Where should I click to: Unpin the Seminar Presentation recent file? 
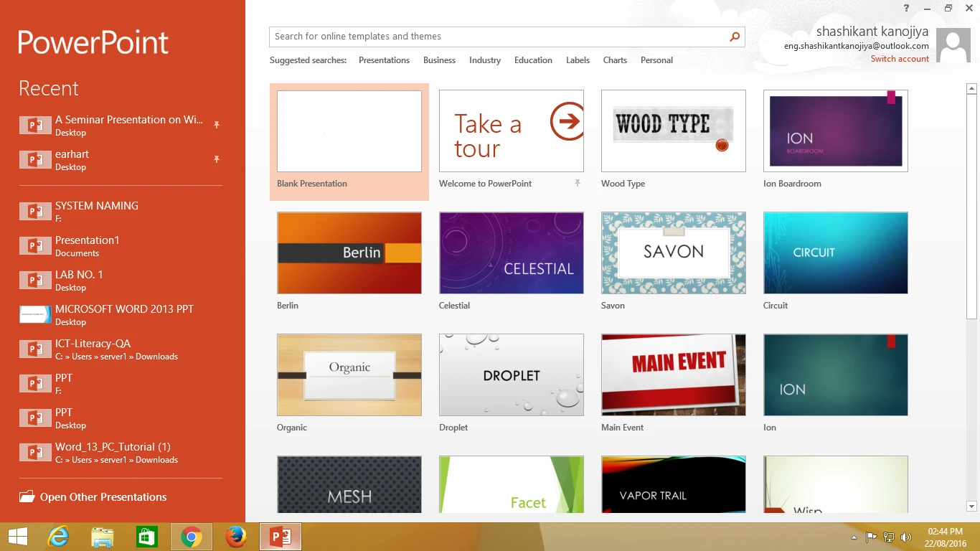pyautogui.click(x=216, y=125)
